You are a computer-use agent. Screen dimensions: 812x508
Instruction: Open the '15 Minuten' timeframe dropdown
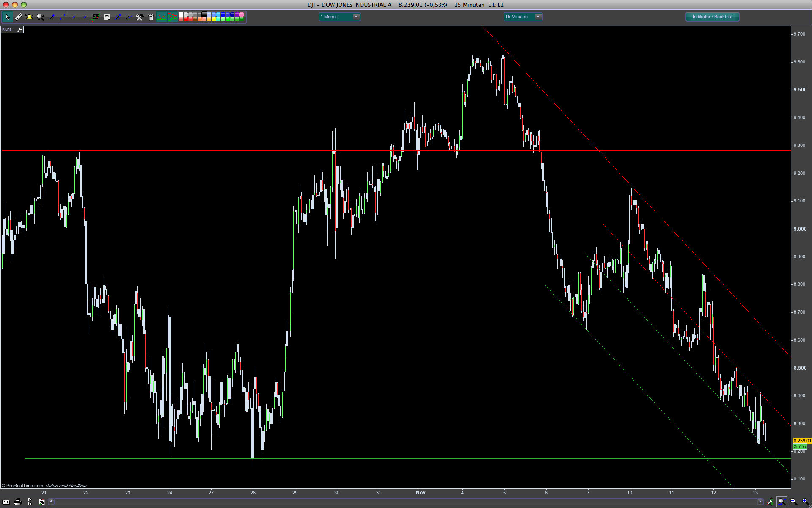coord(523,17)
